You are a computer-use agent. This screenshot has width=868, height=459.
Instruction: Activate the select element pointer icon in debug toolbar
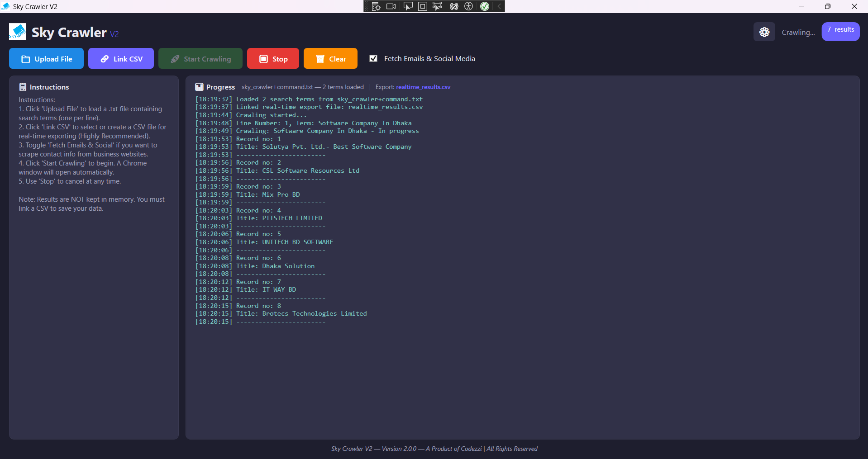click(408, 6)
